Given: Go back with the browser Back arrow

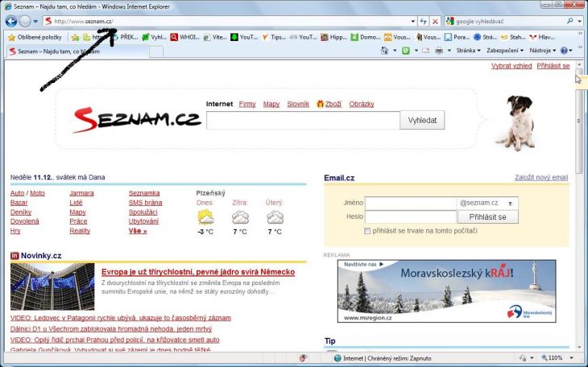Looking at the screenshot, I should coord(11,22).
